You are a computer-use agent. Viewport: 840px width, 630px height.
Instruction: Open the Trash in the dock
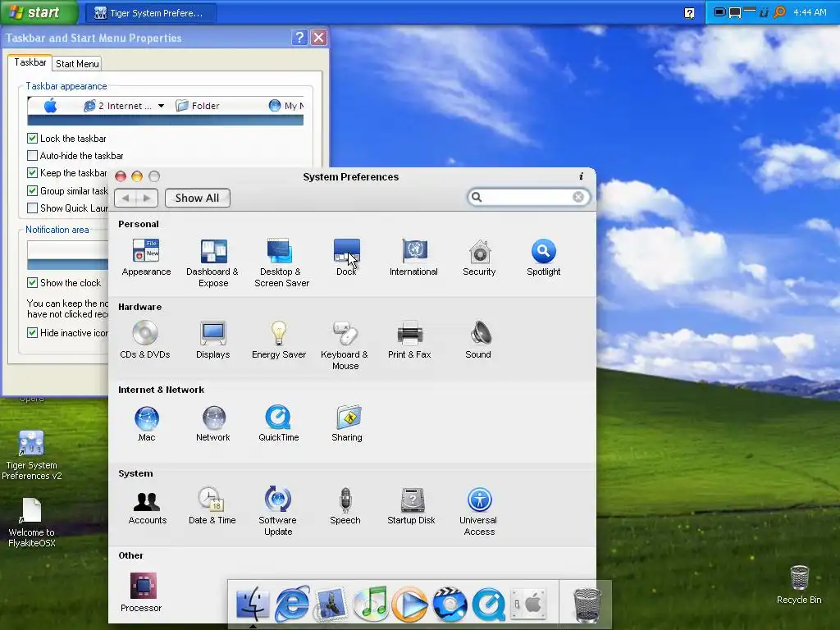(x=587, y=605)
